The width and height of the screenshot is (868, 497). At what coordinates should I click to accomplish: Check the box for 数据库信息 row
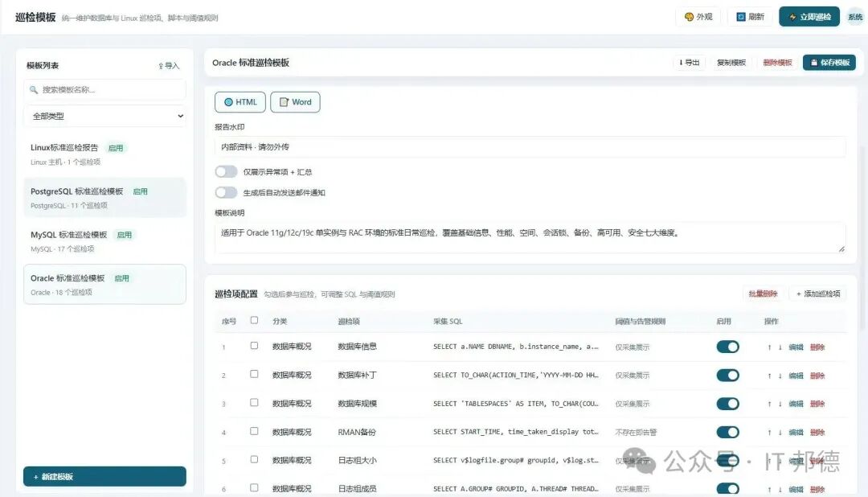254,346
